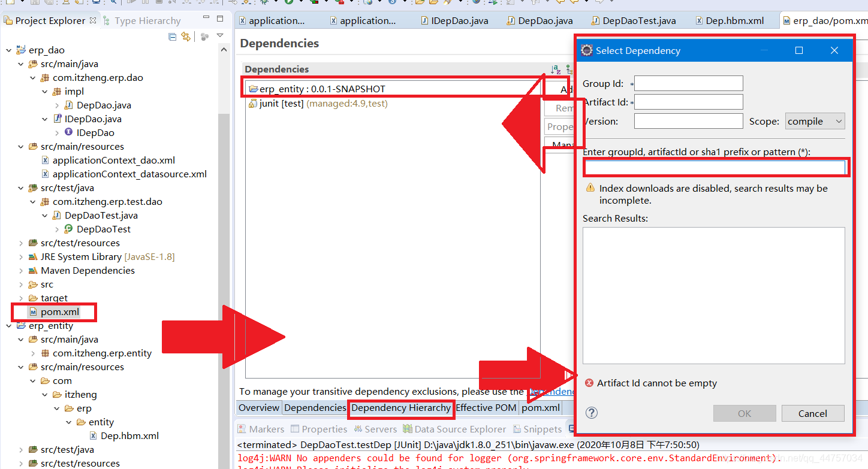Click the junit dependency jar icon
This screenshot has width=868, height=469.
(x=253, y=104)
